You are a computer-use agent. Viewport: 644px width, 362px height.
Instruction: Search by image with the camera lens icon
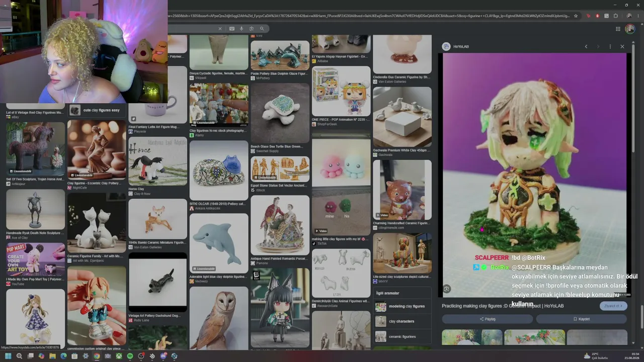coord(252,29)
